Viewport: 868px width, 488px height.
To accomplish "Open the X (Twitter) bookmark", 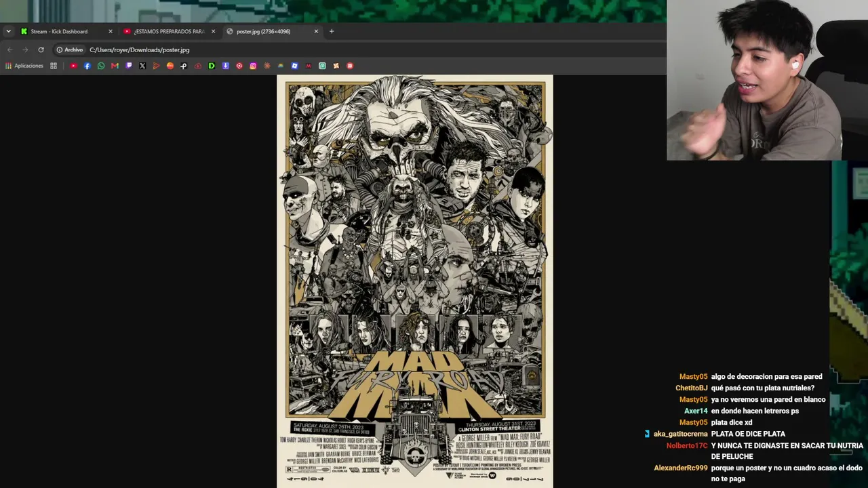I will point(142,66).
